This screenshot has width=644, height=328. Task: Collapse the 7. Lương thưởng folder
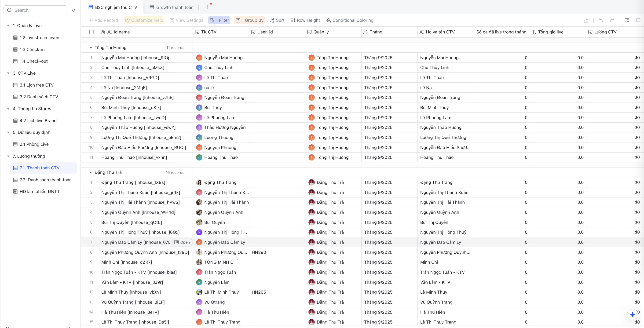pyautogui.click(x=8, y=156)
